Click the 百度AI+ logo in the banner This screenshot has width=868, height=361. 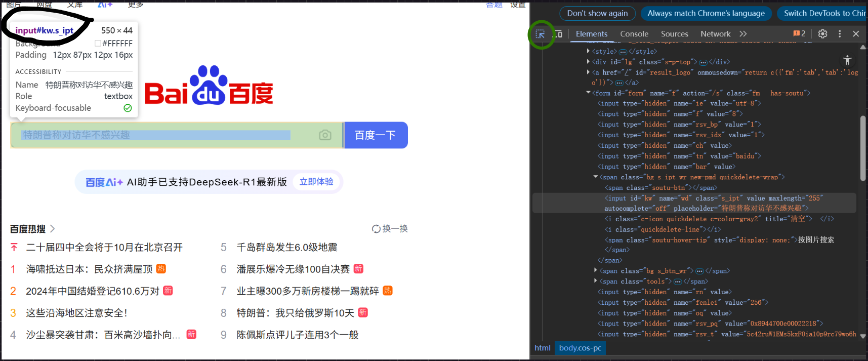tap(104, 182)
